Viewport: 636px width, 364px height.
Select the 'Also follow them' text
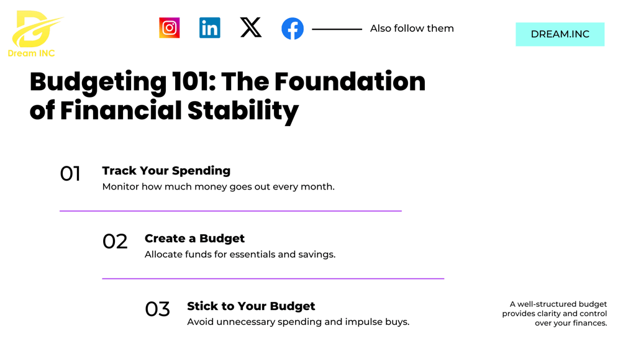pyautogui.click(x=412, y=29)
